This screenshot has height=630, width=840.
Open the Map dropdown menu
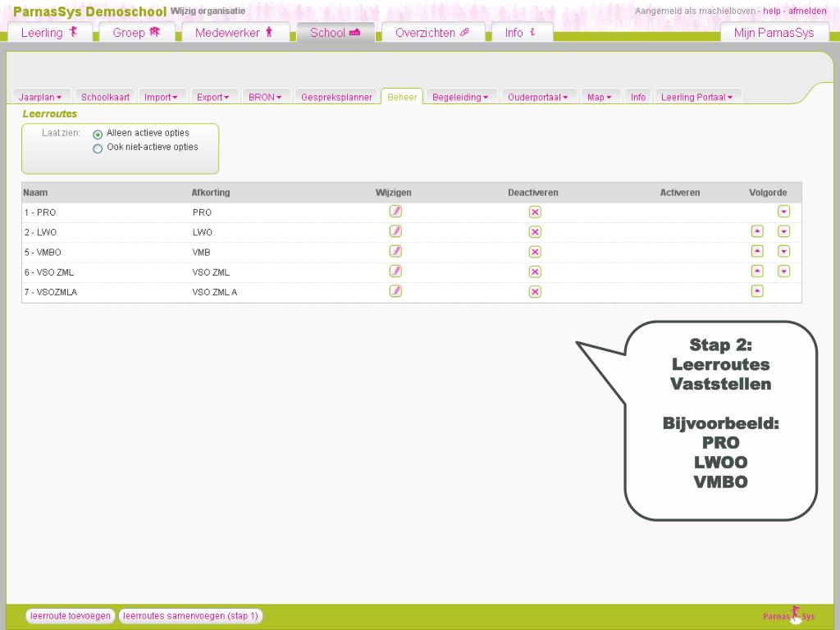coord(599,97)
